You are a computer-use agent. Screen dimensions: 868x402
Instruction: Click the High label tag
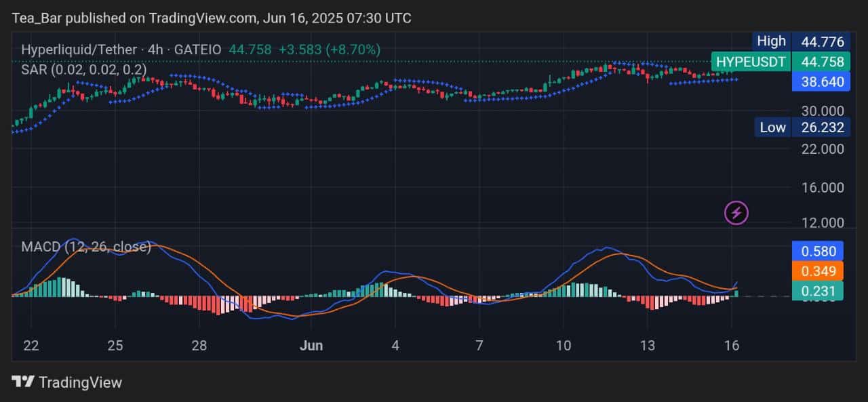[772, 41]
